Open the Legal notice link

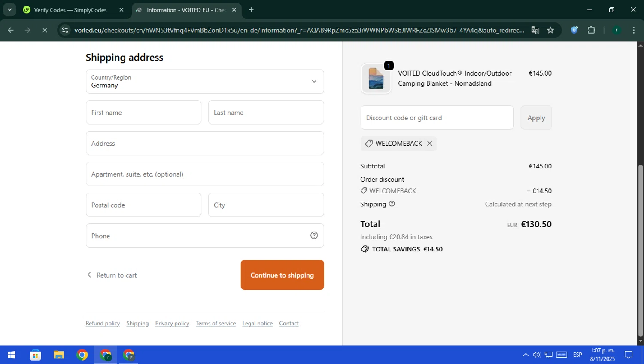click(257, 324)
